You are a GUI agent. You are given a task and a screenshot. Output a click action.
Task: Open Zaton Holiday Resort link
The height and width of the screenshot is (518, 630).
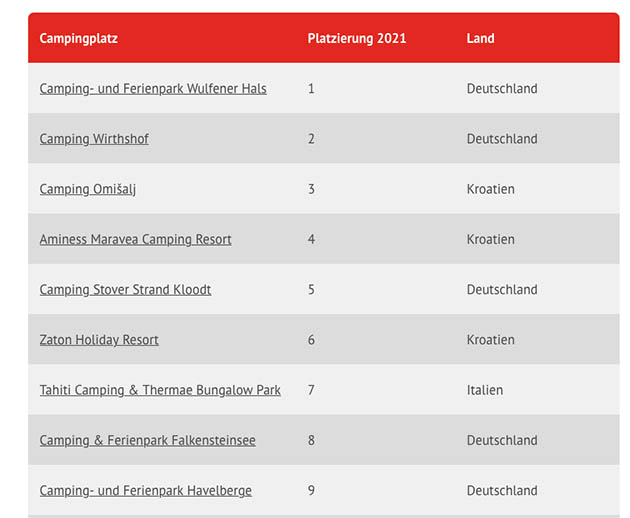(x=99, y=340)
